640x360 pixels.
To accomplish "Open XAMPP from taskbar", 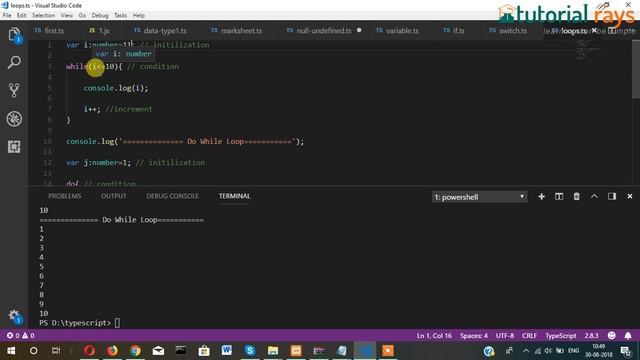I will [x=296, y=351].
